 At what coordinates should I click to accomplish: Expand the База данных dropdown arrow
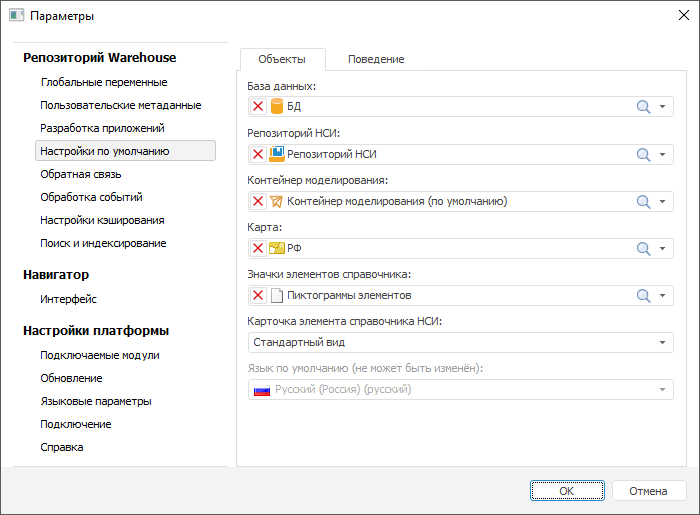(x=663, y=107)
